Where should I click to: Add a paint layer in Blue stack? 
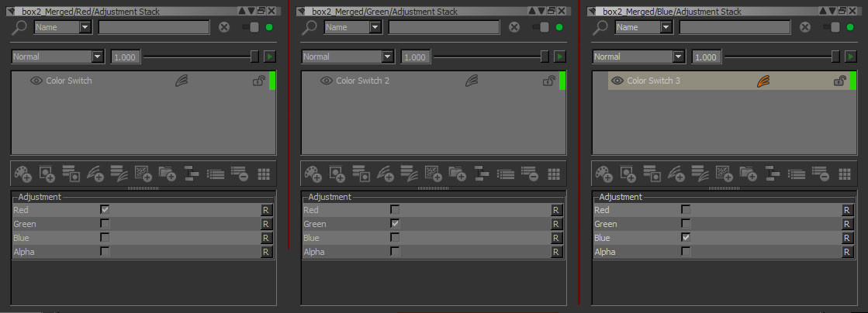604,174
